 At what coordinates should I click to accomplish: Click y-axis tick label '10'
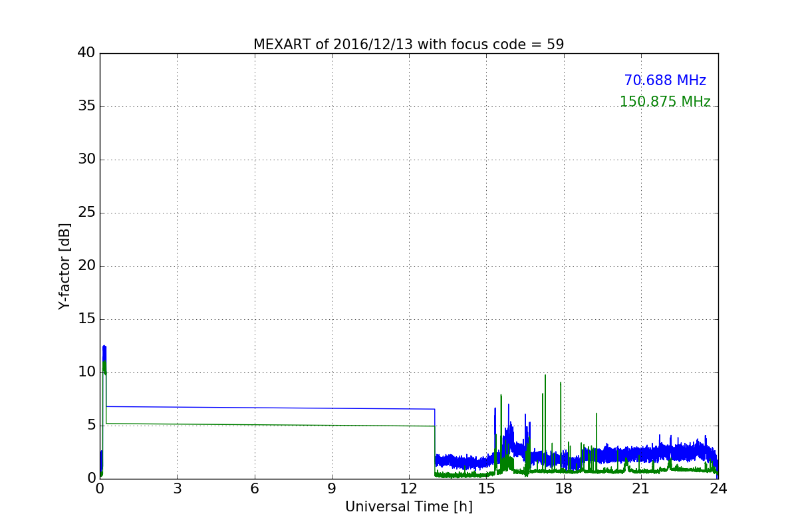(86, 372)
